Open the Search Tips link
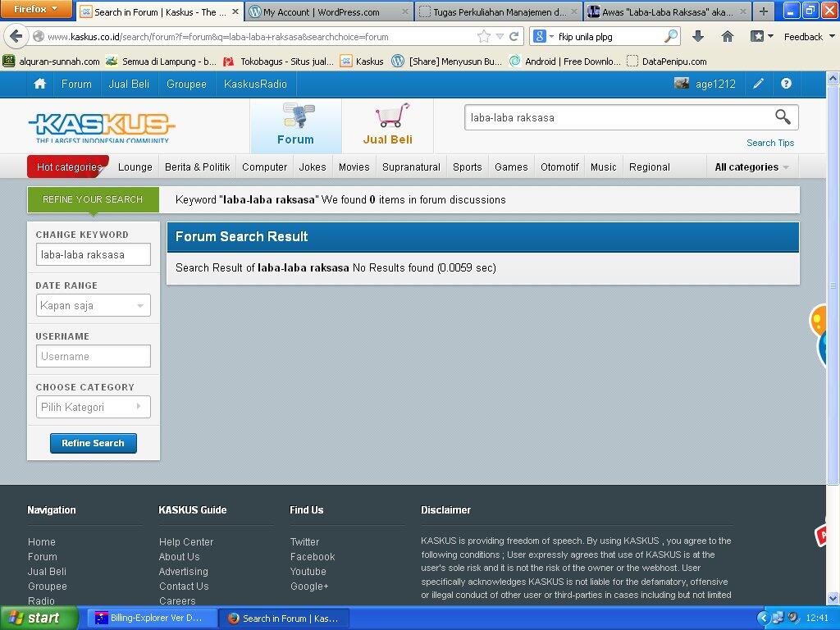This screenshot has height=630, width=840. coord(770,143)
